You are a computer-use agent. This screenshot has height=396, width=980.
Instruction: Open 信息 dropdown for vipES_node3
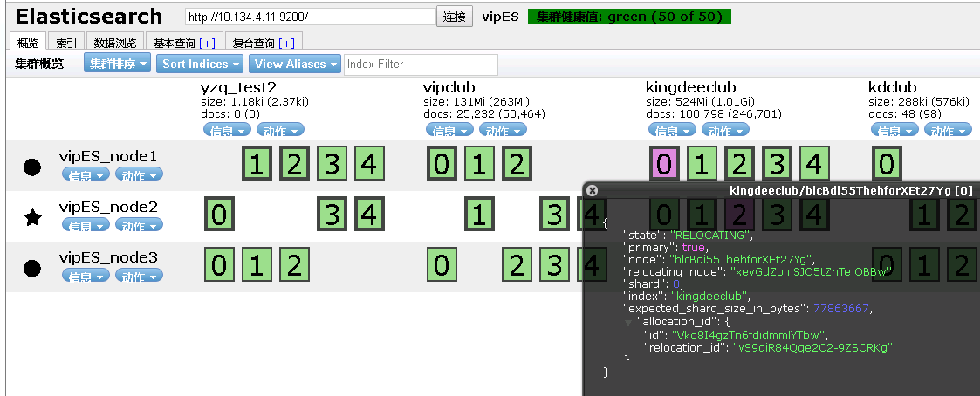[86, 276]
